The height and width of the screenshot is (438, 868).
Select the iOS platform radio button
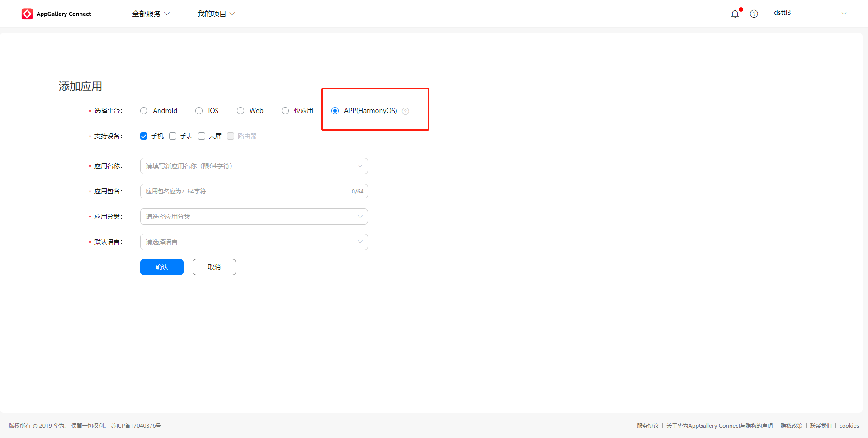point(199,111)
